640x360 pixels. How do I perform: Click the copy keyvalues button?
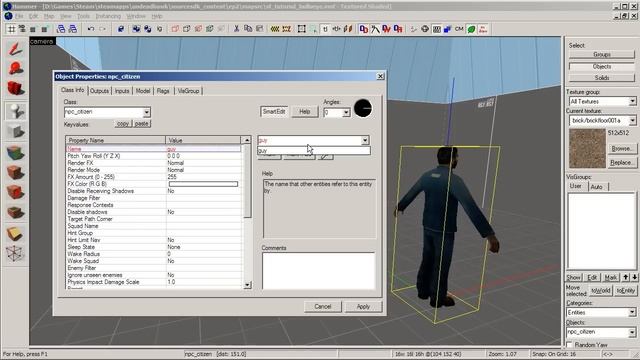[123, 124]
